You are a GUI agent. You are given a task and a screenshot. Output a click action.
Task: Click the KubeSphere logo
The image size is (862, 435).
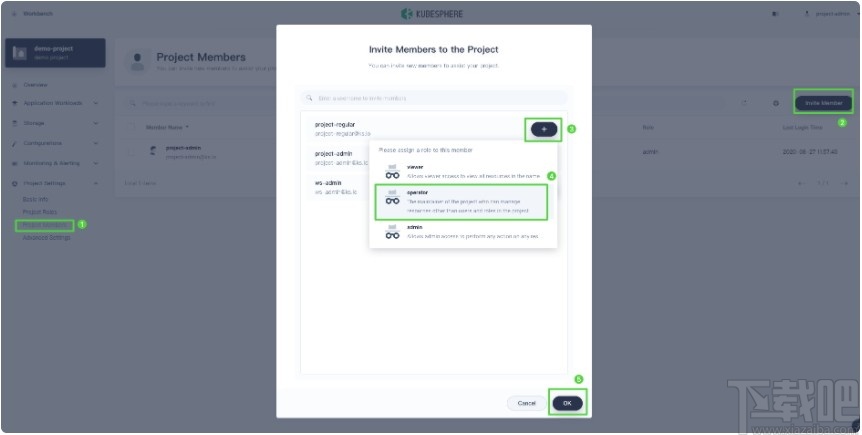(433, 14)
